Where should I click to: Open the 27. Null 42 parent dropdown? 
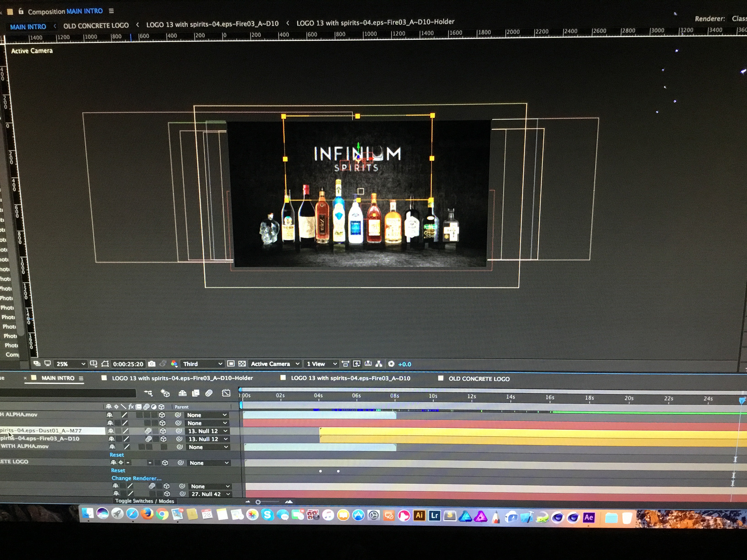pos(210,494)
